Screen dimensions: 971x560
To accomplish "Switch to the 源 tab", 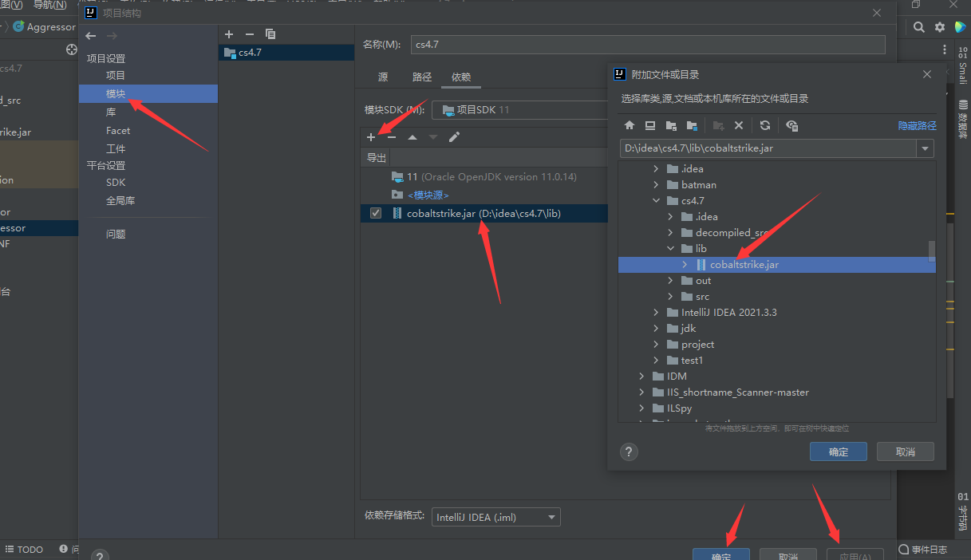I will [x=383, y=77].
